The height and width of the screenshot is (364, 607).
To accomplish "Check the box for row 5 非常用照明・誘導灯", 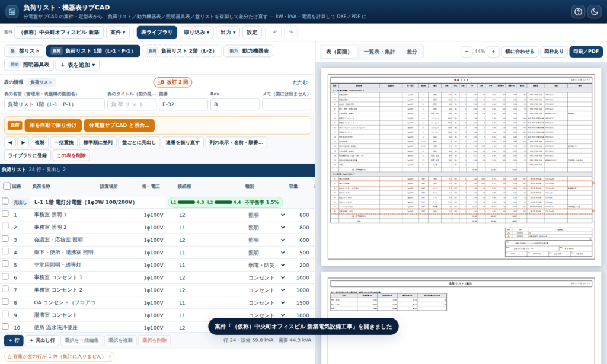I will 5,264.
